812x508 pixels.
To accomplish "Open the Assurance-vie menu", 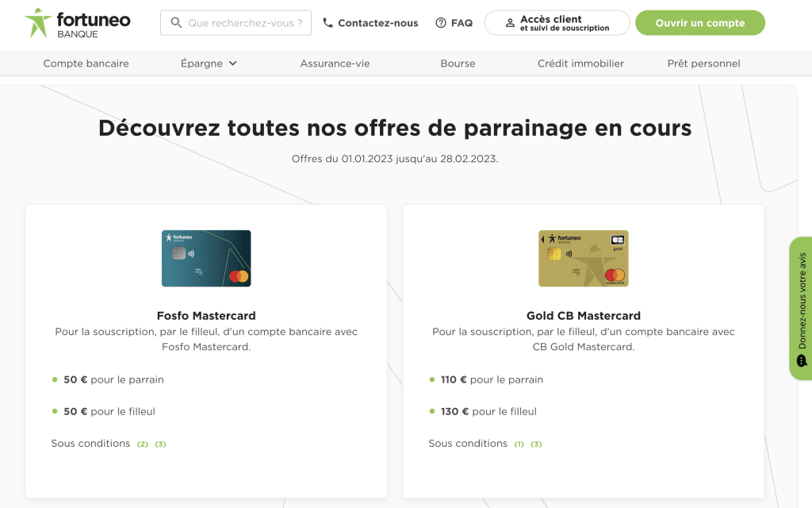I will pyautogui.click(x=335, y=63).
